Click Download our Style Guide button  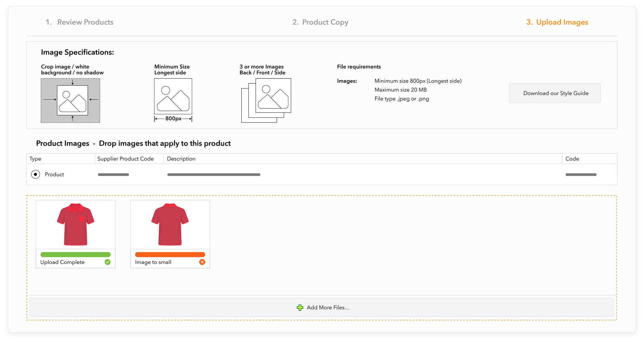(555, 93)
